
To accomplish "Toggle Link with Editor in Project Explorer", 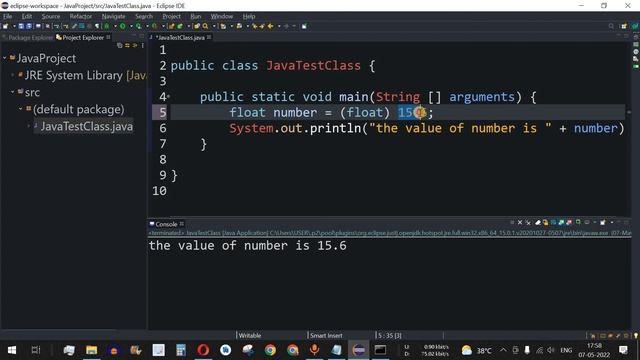I will click(127, 45).
